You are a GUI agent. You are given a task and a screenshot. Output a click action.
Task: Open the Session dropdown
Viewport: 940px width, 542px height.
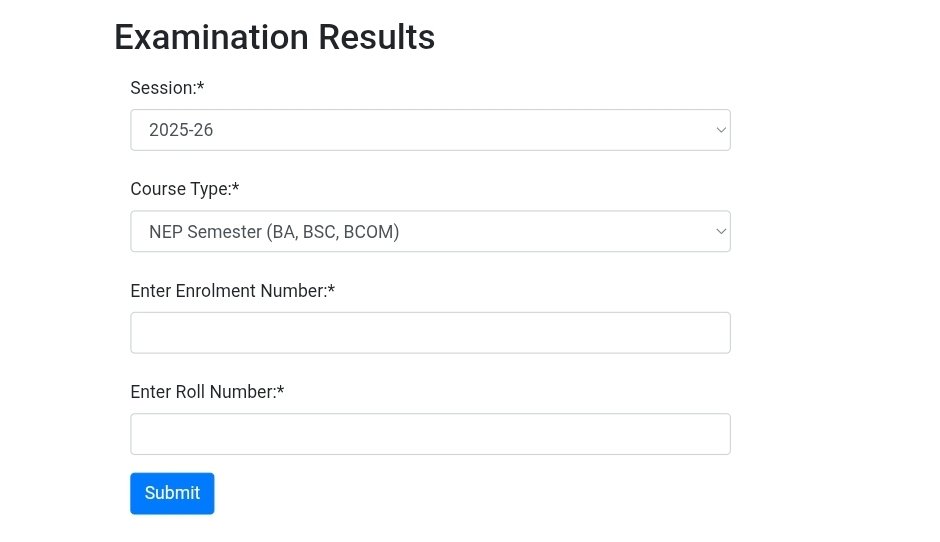pyautogui.click(x=430, y=130)
